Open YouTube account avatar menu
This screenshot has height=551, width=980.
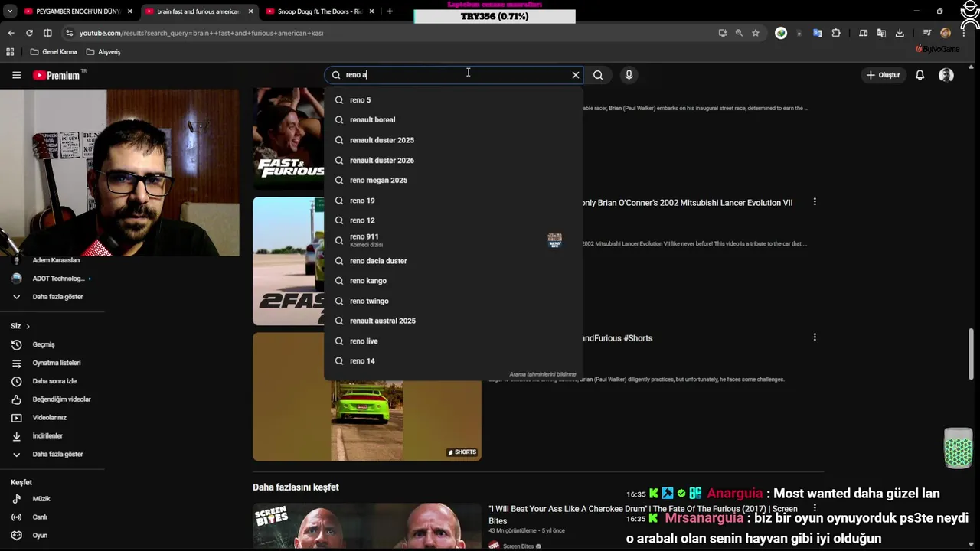(946, 75)
